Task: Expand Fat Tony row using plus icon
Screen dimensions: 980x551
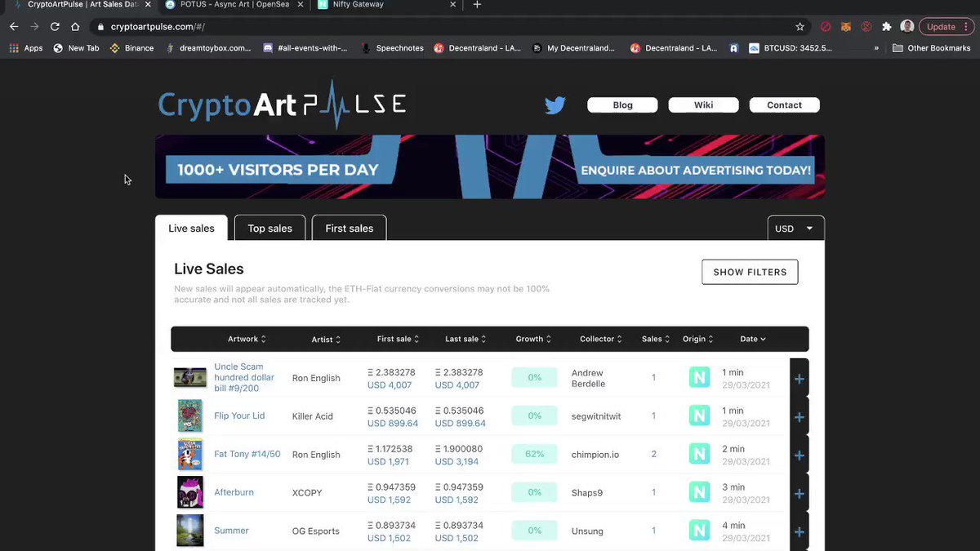Action: click(800, 455)
